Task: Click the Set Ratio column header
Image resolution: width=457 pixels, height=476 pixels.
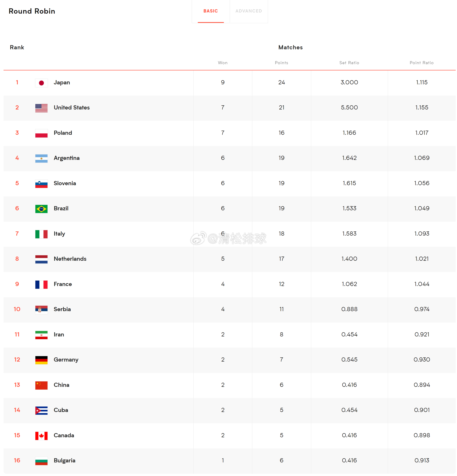Action: [x=349, y=63]
